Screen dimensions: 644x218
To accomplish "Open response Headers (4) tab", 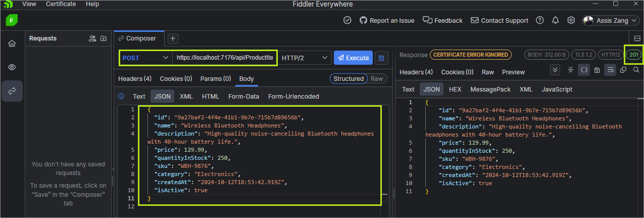I will [x=416, y=72].
